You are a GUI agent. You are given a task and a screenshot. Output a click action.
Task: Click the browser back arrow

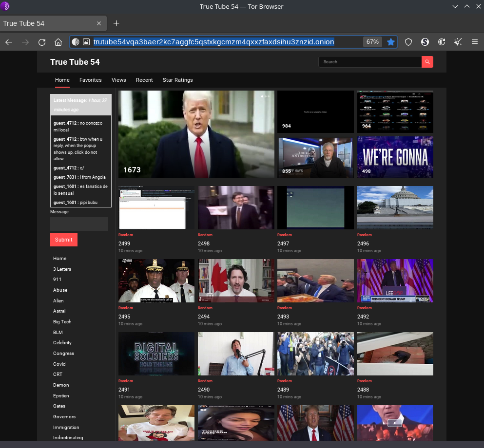pos(9,42)
